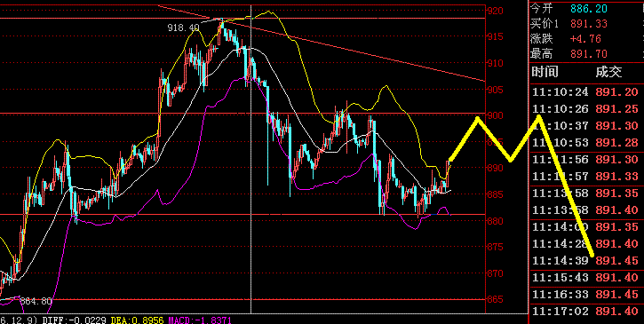
Task: Click the 918.40 peak price label
Action: point(183,28)
